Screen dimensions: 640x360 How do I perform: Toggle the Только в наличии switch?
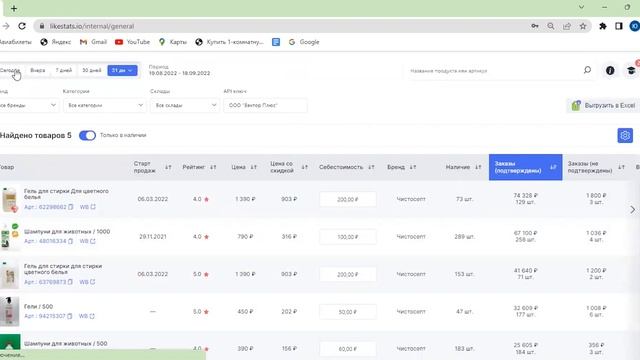(x=87, y=136)
